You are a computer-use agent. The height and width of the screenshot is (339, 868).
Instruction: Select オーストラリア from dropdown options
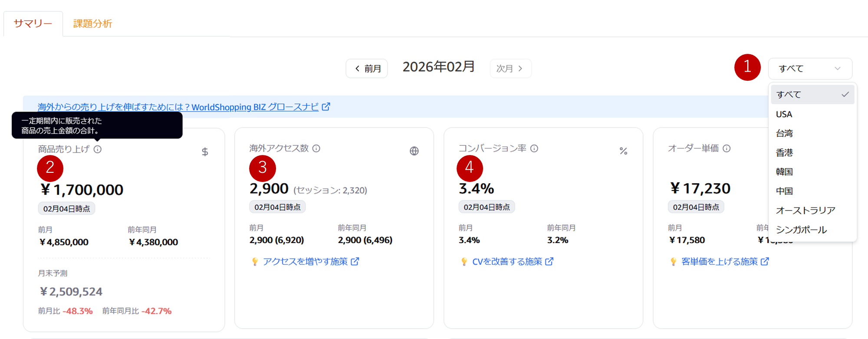(x=806, y=211)
